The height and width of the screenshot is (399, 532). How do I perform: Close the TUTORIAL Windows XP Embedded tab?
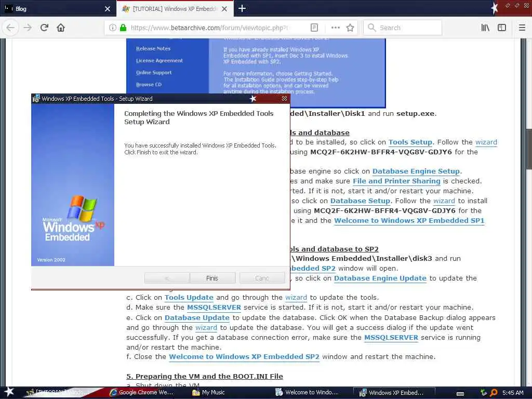click(224, 9)
